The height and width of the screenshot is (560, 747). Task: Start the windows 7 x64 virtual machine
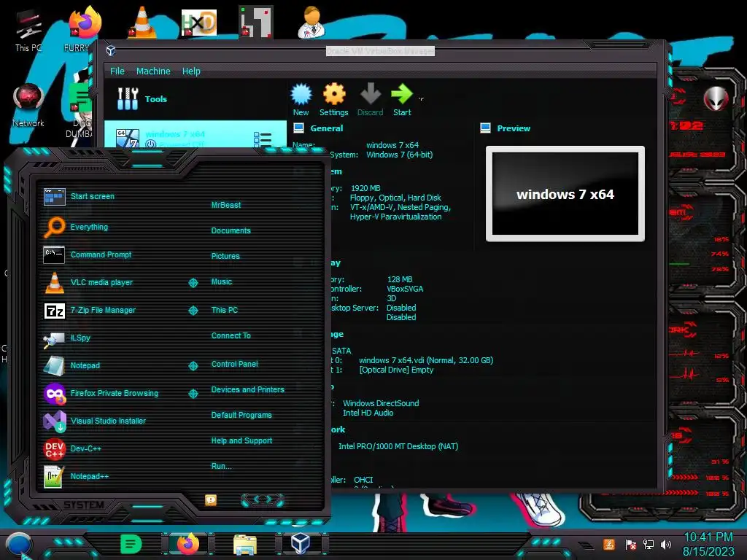click(402, 100)
